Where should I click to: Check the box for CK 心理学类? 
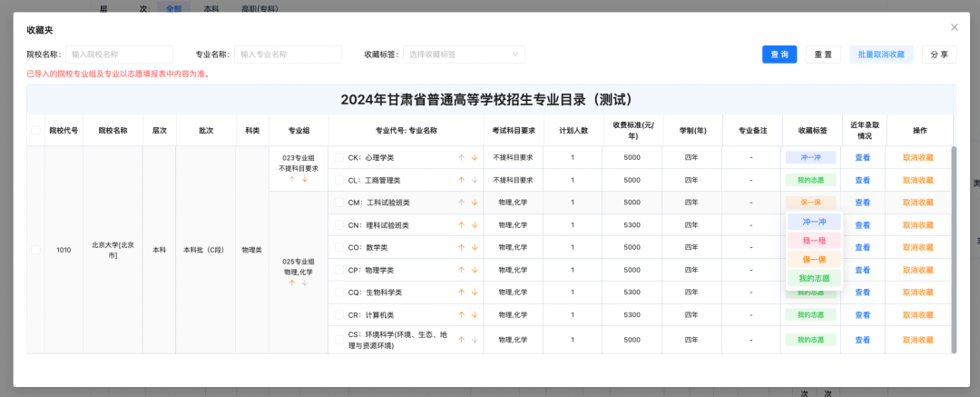(x=339, y=157)
